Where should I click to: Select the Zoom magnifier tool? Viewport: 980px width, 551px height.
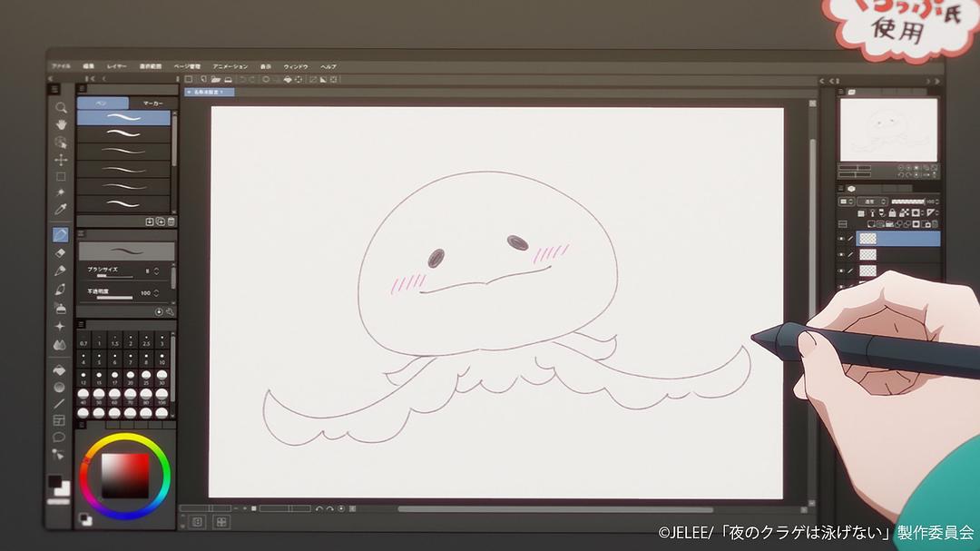[x=61, y=108]
